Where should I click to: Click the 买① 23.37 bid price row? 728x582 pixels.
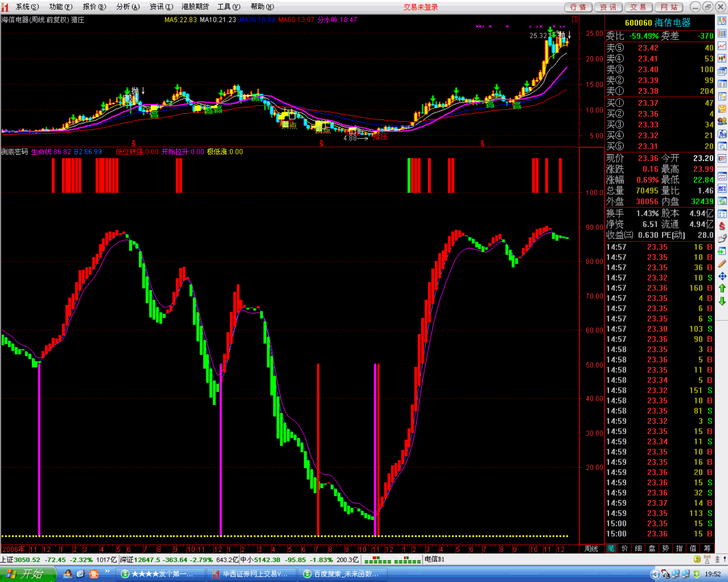(x=660, y=103)
